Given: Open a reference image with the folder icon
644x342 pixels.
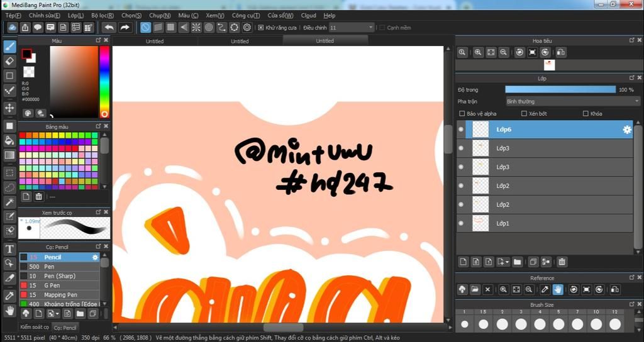Looking at the screenshot, I should 475,289.
